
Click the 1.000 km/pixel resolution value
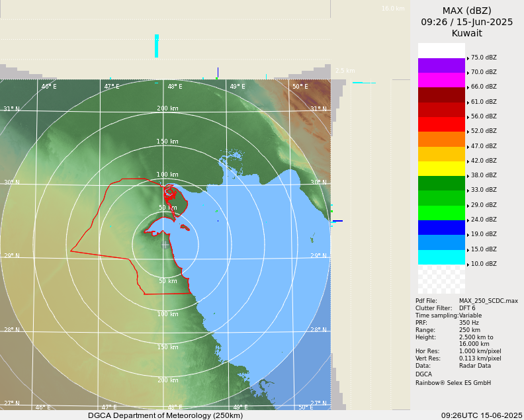pos(480,351)
